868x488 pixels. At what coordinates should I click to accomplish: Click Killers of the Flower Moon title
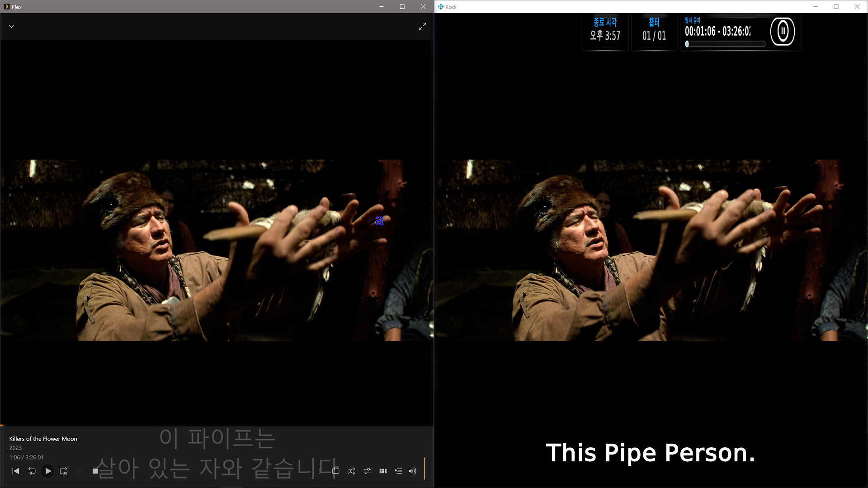pos(43,439)
